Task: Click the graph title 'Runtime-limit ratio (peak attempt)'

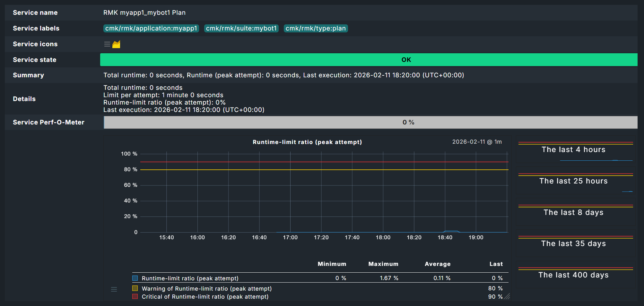Action: (x=307, y=142)
